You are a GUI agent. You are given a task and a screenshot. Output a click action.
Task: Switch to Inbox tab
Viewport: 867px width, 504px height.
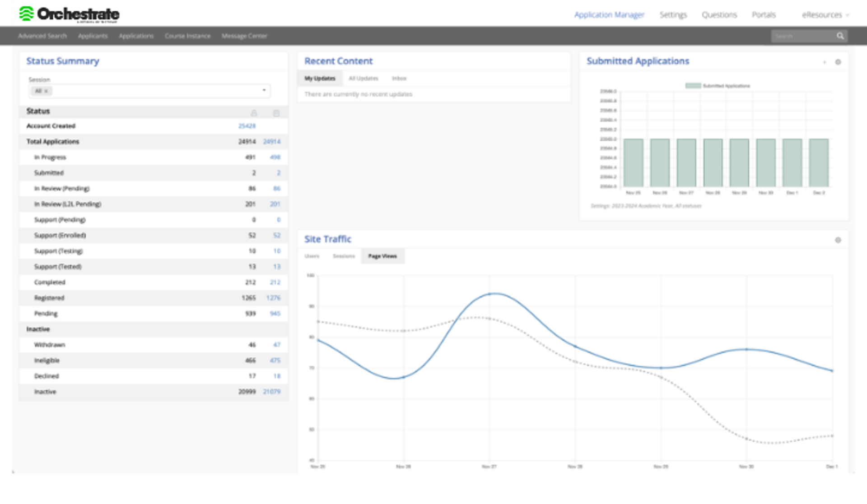pos(399,79)
